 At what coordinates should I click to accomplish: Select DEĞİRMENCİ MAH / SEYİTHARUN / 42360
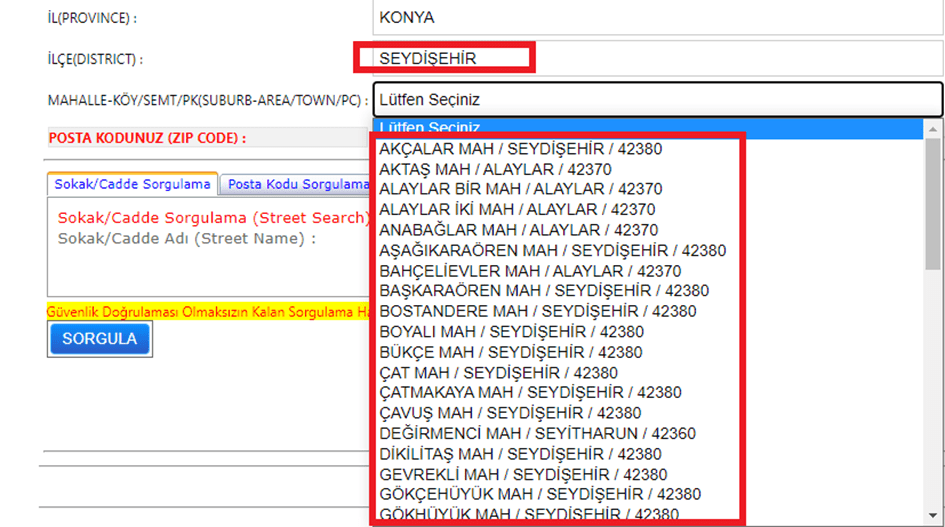[x=538, y=433]
